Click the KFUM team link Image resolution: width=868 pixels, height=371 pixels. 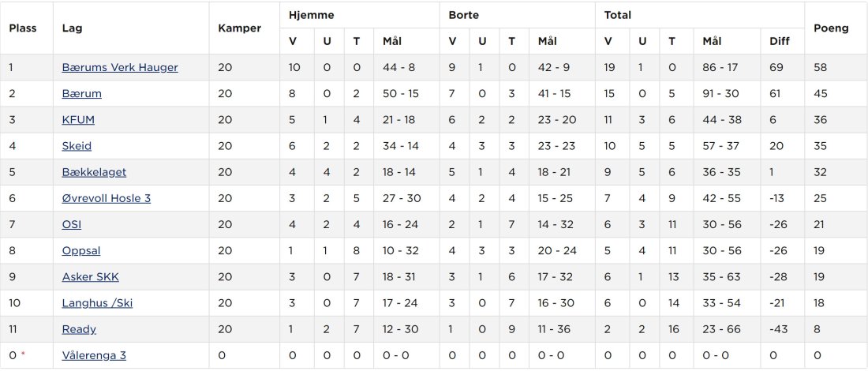[78, 120]
